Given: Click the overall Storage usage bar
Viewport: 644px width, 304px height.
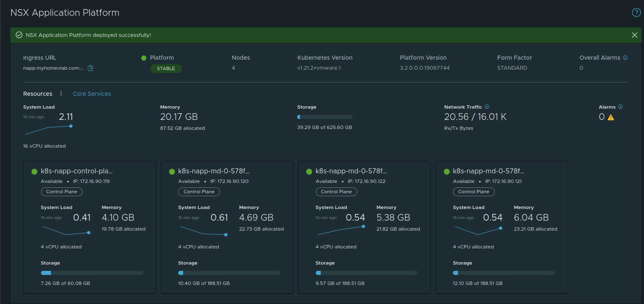Looking at the screenshot, I should point(324,117).
